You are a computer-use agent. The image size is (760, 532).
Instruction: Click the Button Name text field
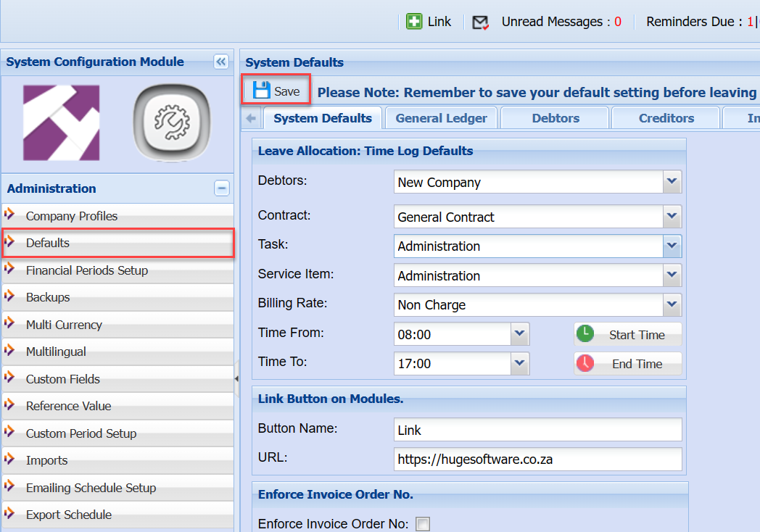point(537,430)
